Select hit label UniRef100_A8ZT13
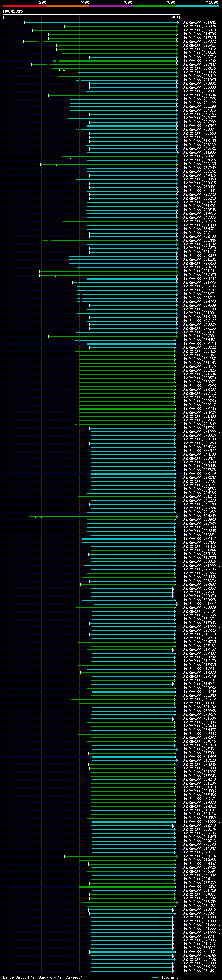The height and width of the screenshot is (980, 222). click(199, 343)
